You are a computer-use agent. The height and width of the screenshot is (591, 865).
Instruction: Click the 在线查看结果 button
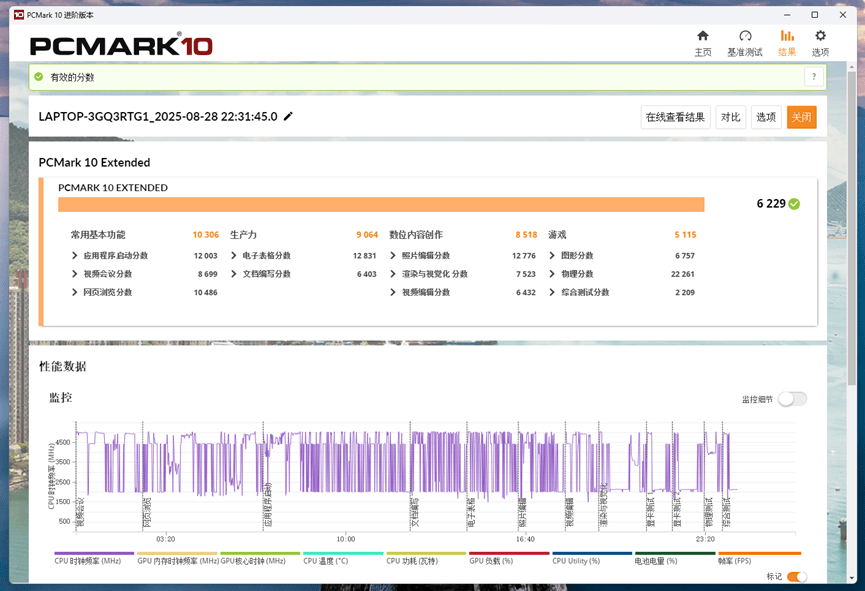(675, 117)
